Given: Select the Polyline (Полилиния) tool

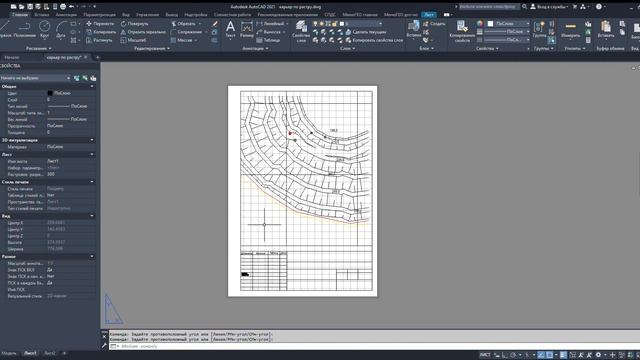Looking at the screenshot, I should (x=24, y=29).
